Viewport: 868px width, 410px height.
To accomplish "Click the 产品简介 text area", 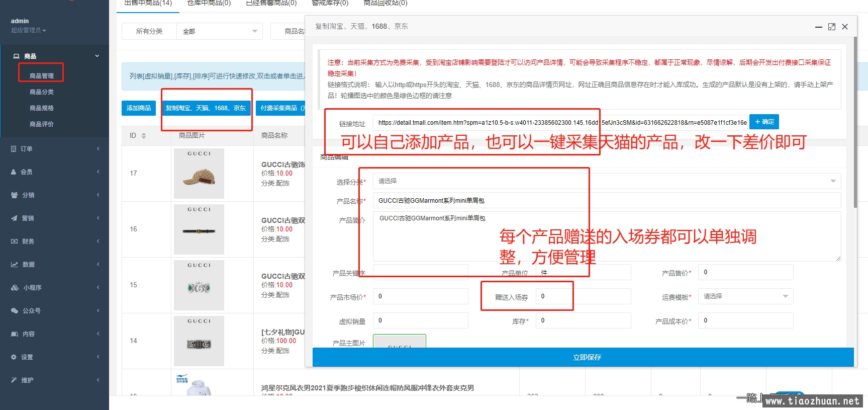I will point(607,236).
